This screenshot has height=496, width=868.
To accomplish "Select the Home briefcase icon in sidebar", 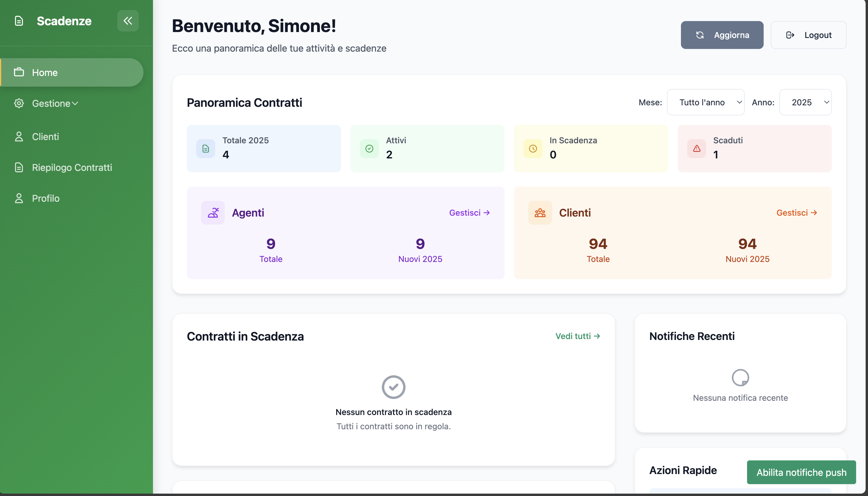I will pos(19,72).
